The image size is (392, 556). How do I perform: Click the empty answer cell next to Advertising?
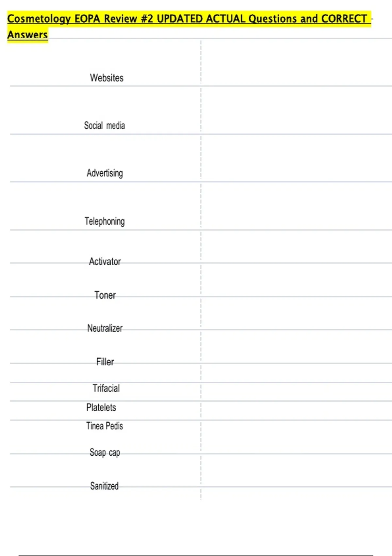(x=296, y=158)
